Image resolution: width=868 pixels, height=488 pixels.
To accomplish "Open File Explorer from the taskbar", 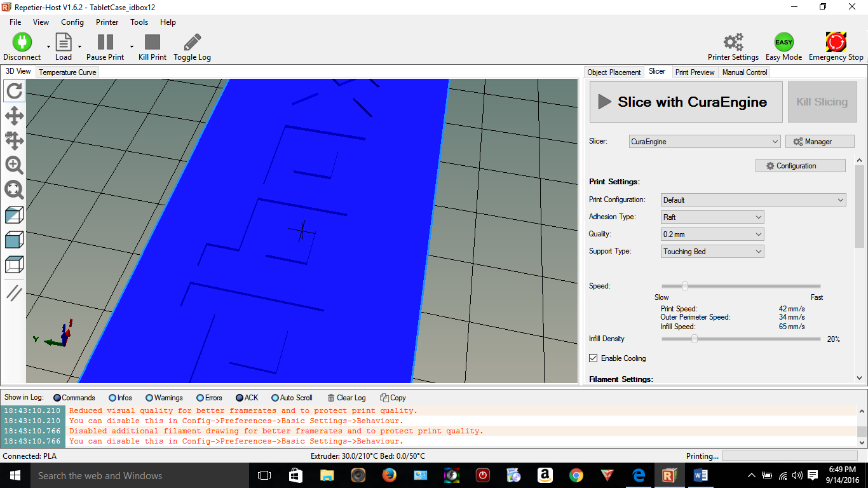I will pos(327,475).
